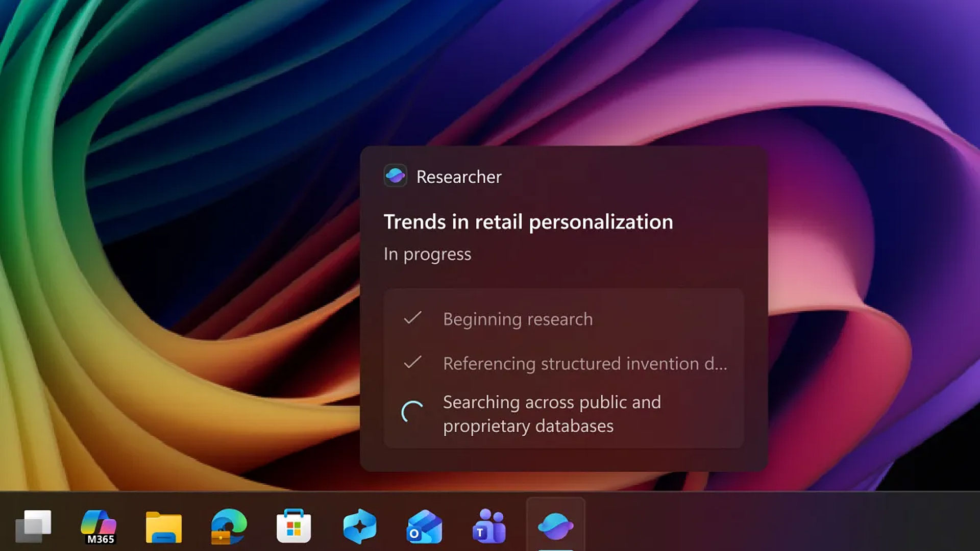Launch Microsoft Store from the taskbar

click(294, 526)
